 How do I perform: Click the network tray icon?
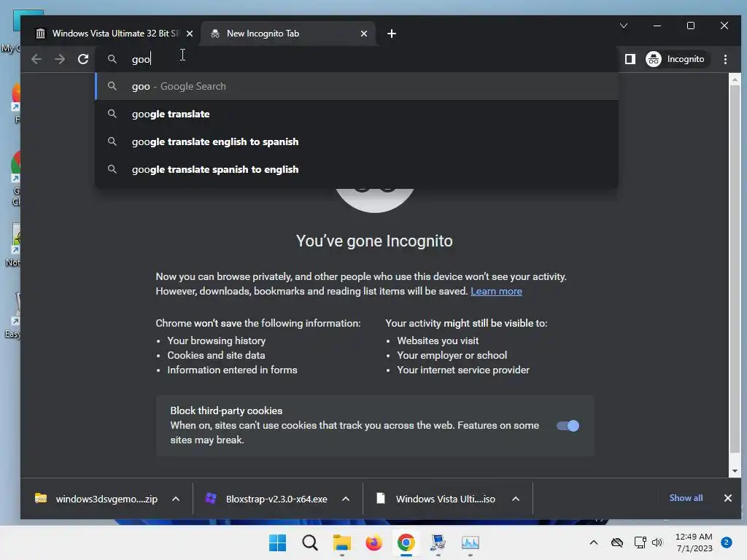640,542
